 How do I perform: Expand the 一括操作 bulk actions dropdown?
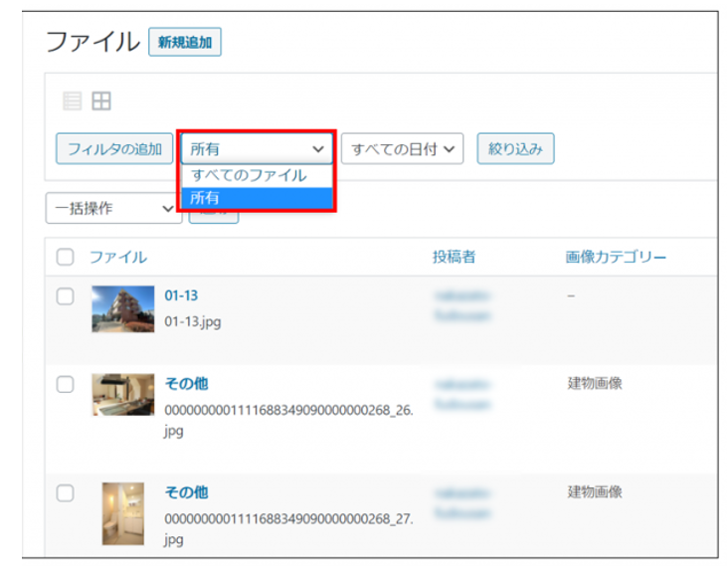(113, 208)
